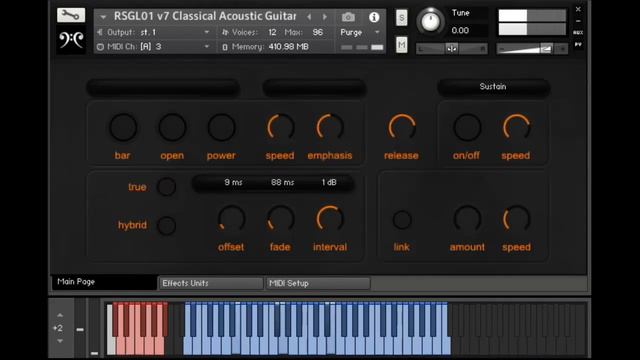The image size is (640, 360).
Task: Open the PV performance view button
Action: pos(578,44)
